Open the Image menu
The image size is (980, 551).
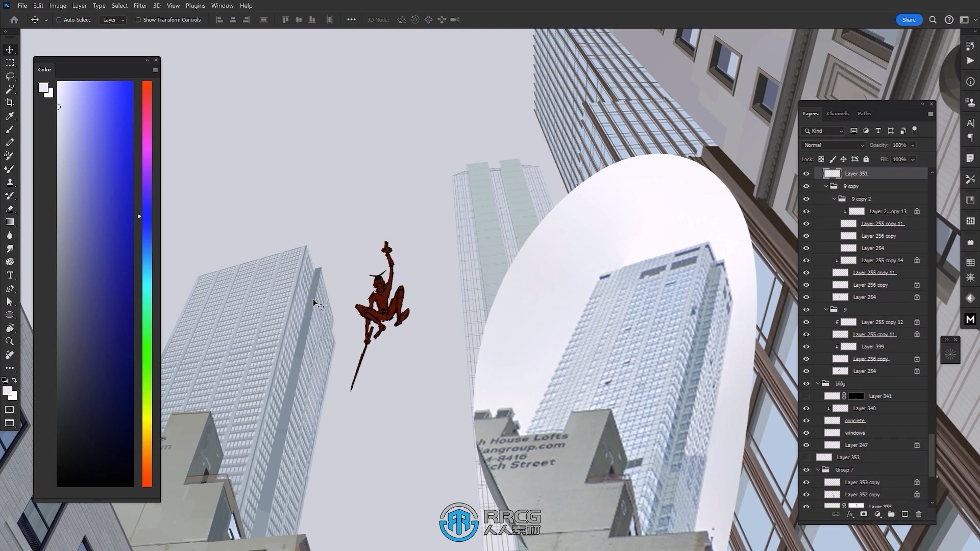click(x=58, y=6)
